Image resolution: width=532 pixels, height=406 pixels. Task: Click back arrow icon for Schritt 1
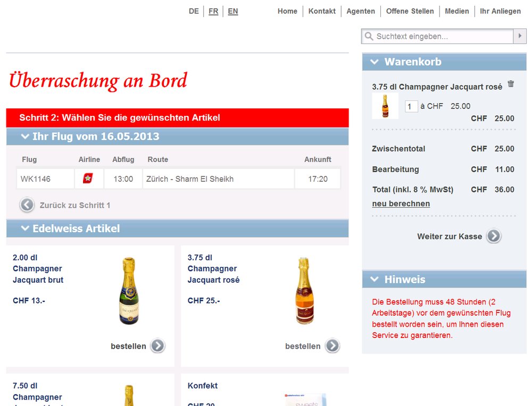click(27, 205)
